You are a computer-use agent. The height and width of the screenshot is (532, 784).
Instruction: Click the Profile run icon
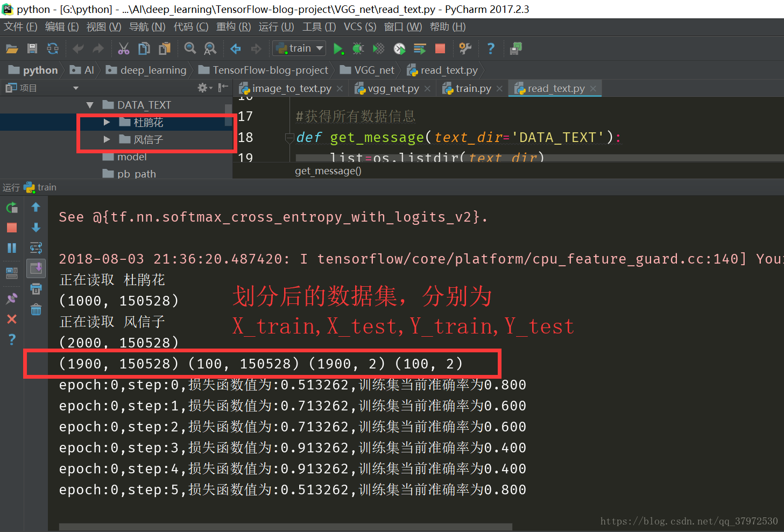coord(399,49)
